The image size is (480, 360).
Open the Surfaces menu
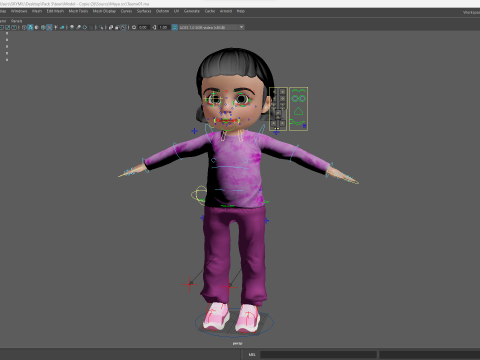click(x=144, y=11)
